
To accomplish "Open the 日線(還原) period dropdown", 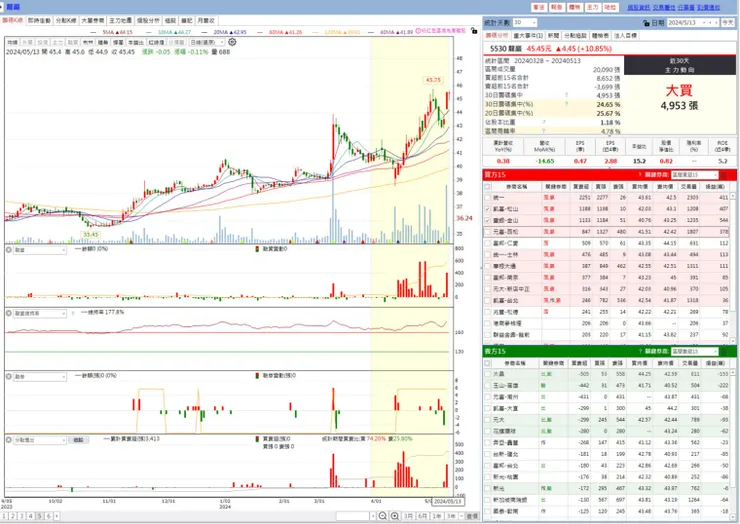I will coord(207,42).
